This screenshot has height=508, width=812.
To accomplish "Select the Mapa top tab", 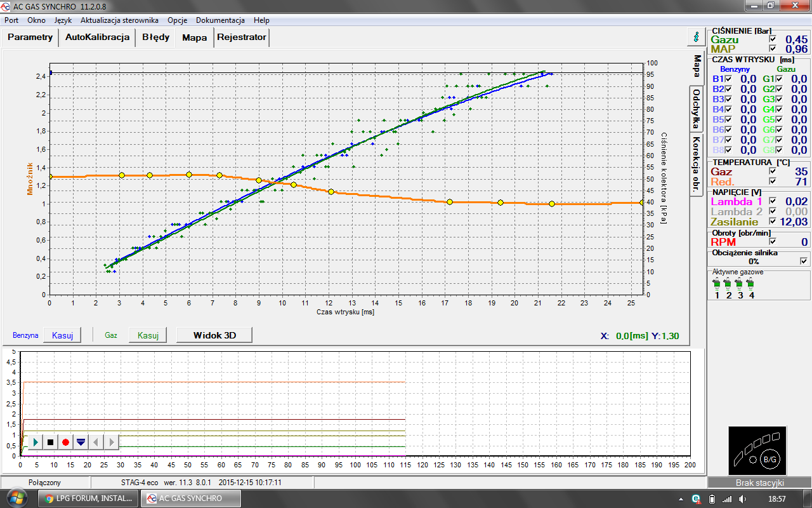I will click(x=194, y=37).
